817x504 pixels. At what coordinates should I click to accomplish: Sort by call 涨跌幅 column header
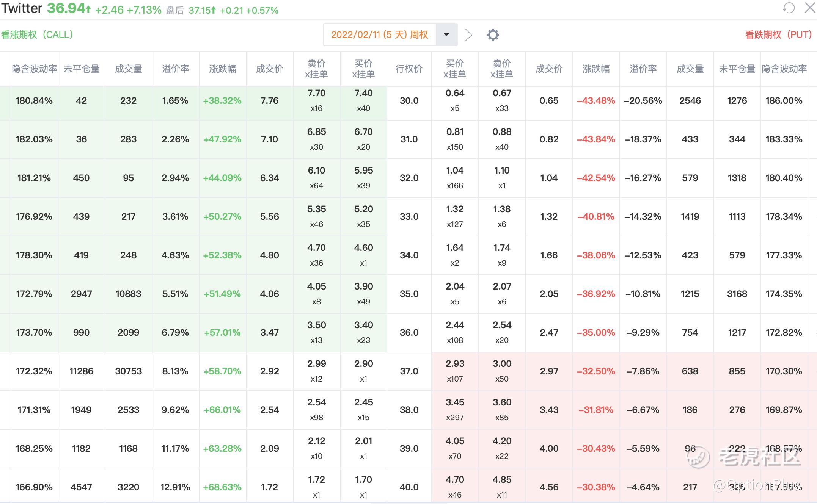tap(223, 69)
